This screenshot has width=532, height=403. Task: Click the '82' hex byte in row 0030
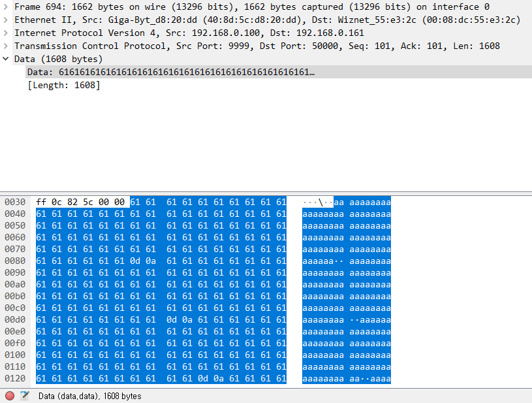(x=72, y=202)
